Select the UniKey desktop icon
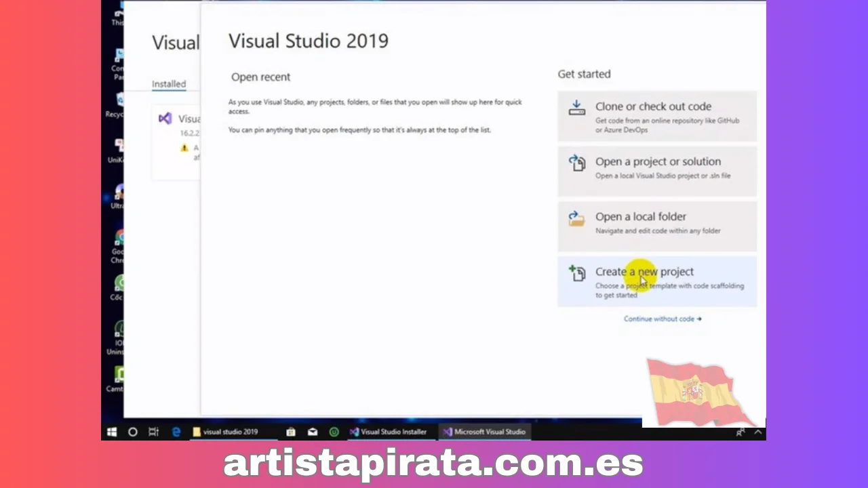 click(117, 151)
